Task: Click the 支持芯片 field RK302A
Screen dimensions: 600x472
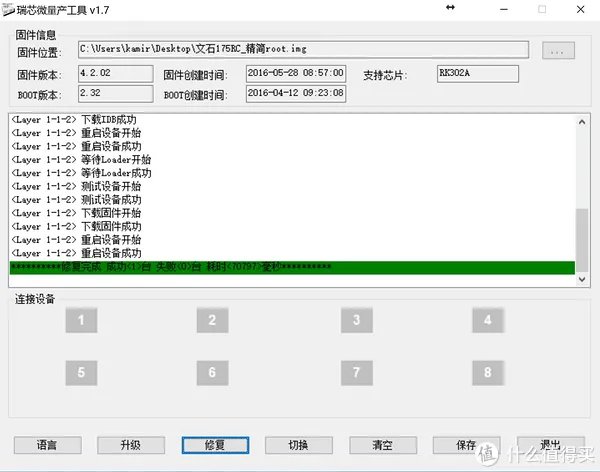Action: [478, 73]
